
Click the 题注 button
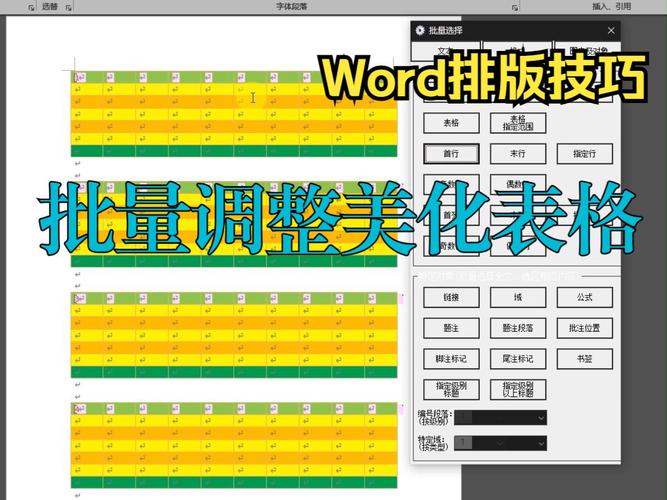click(451, 328)
